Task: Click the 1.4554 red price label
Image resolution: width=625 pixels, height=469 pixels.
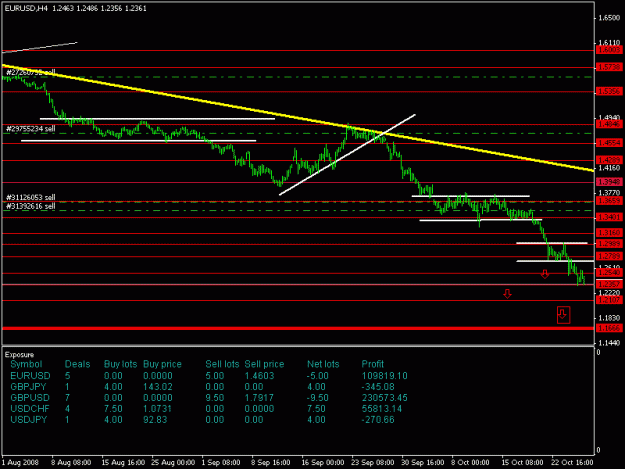Action: tap(609, 143)
